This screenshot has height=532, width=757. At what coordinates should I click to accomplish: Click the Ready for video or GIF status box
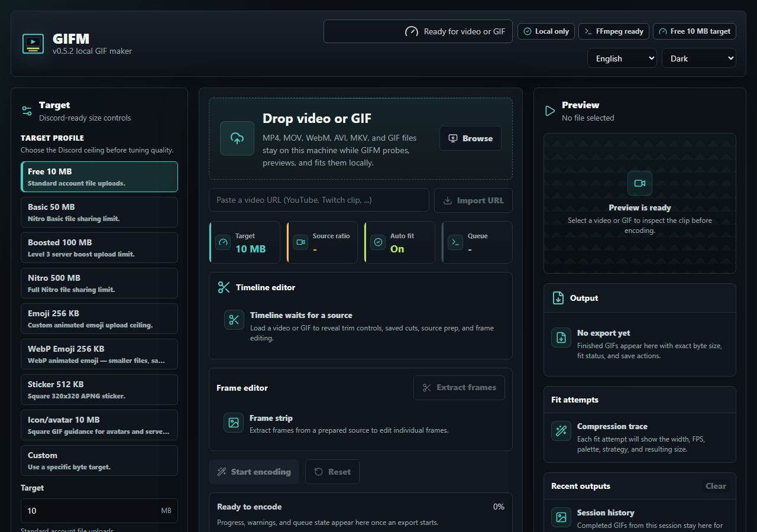[418, 31]
